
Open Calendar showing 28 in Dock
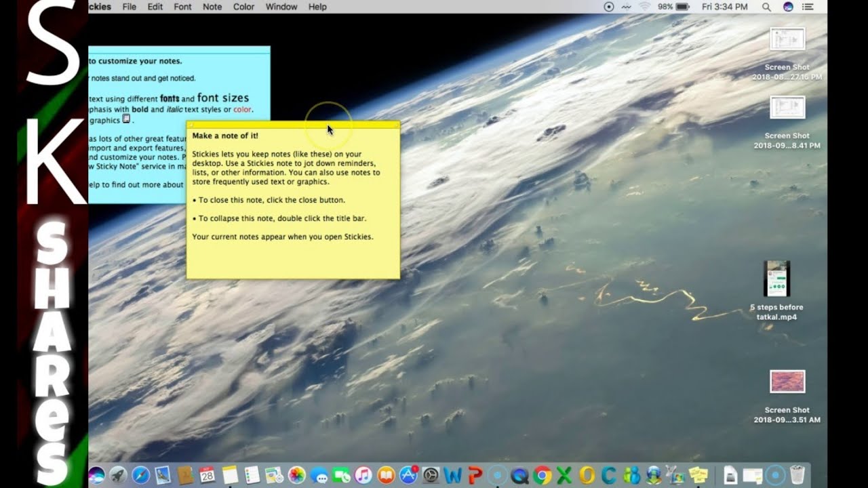pos(208,475)
